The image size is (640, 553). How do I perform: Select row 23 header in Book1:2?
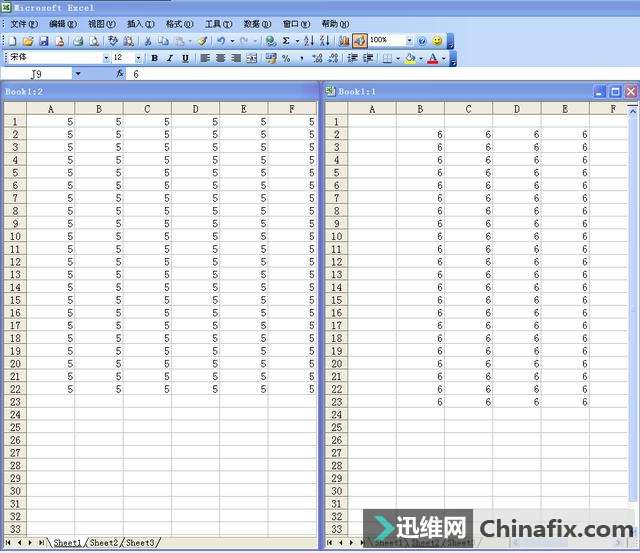coord(15,402)
